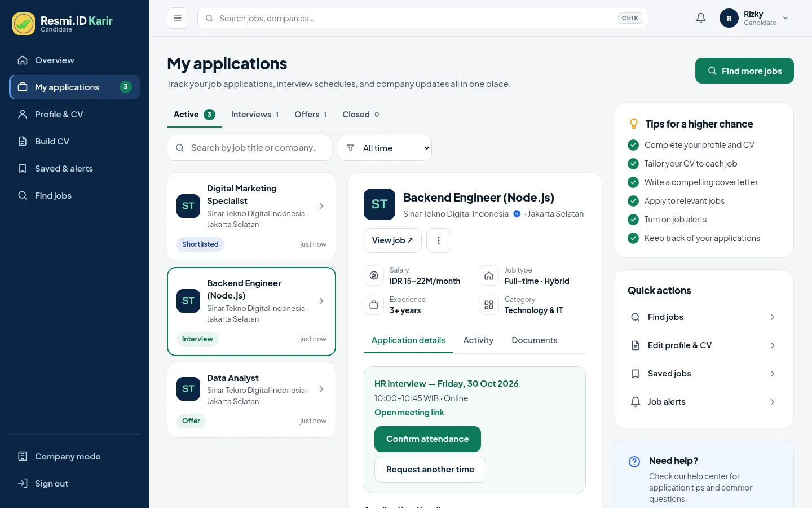Click the lightbulb tips icon
812x508 pixels.
[x=634, y=124]
